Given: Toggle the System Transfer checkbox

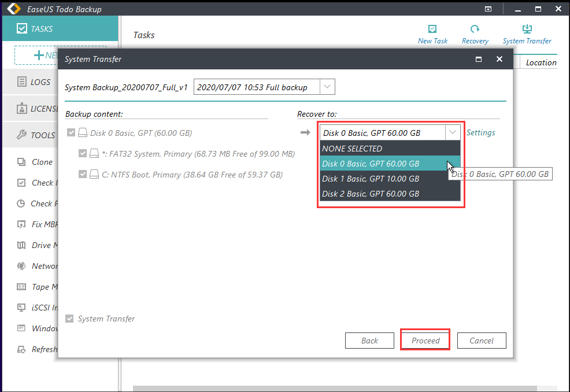Looking at the screenshot, I should [69, 319].
